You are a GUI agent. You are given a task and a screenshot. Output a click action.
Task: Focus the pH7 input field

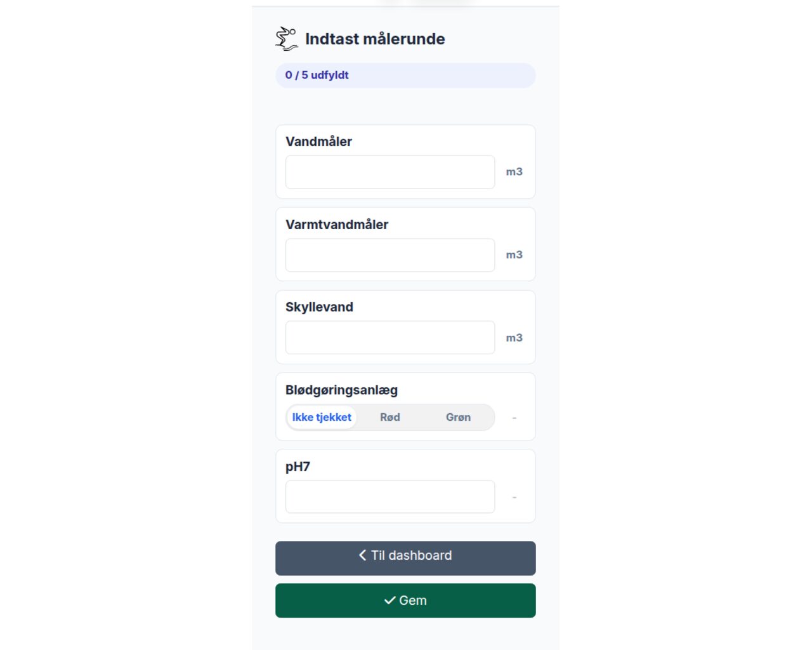click(x=390, y=497)
